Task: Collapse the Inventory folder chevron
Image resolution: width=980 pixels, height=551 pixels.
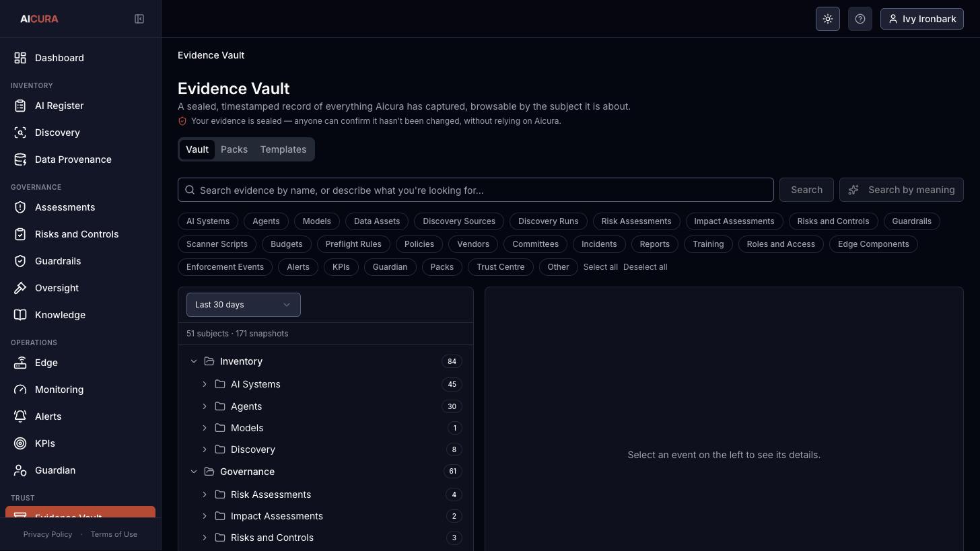Action: [x=194, y=361]
